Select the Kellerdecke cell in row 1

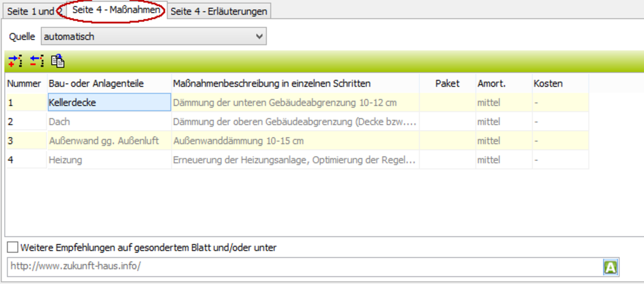pyautogui.click(x=109, y=102)
